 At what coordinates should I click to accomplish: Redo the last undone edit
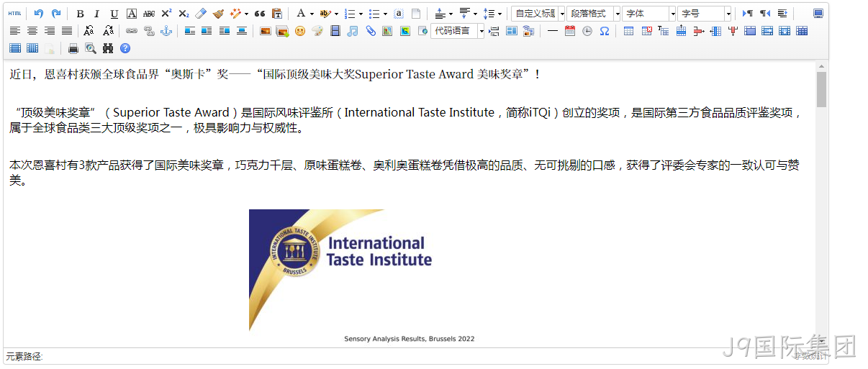(56, 14)
